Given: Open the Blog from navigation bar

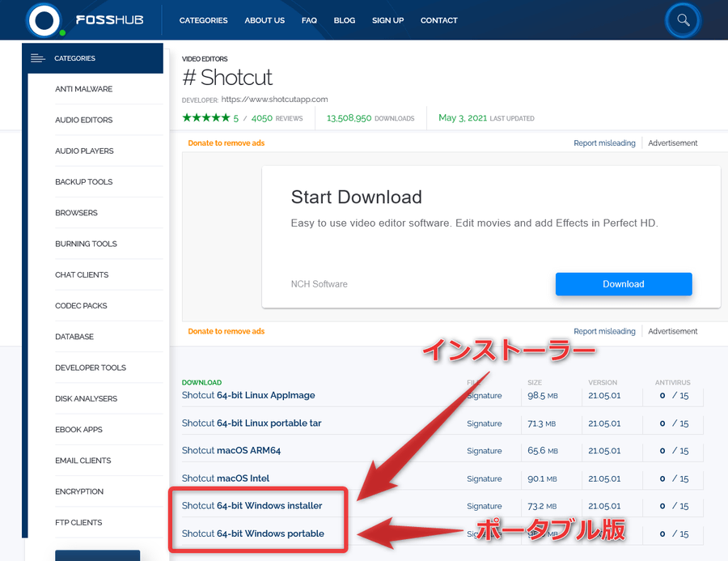Looking at the screenshot, I should (345, 20).
